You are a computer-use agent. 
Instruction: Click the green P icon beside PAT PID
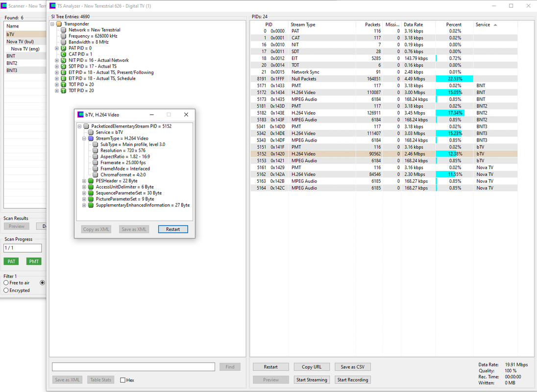click(63, 49)
